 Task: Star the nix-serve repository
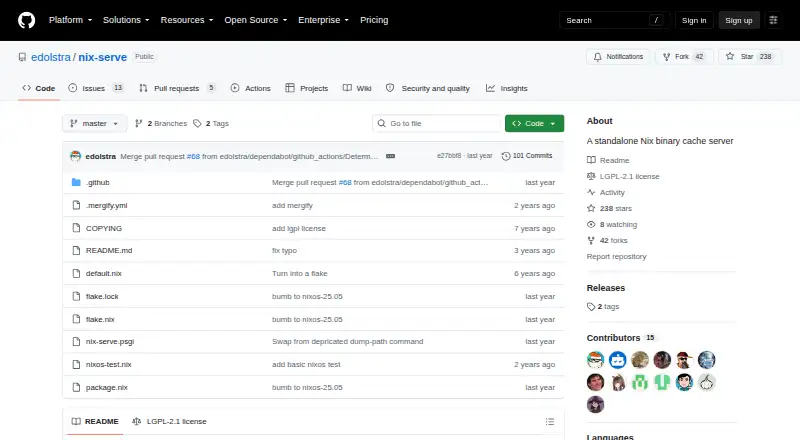point(748,57)
